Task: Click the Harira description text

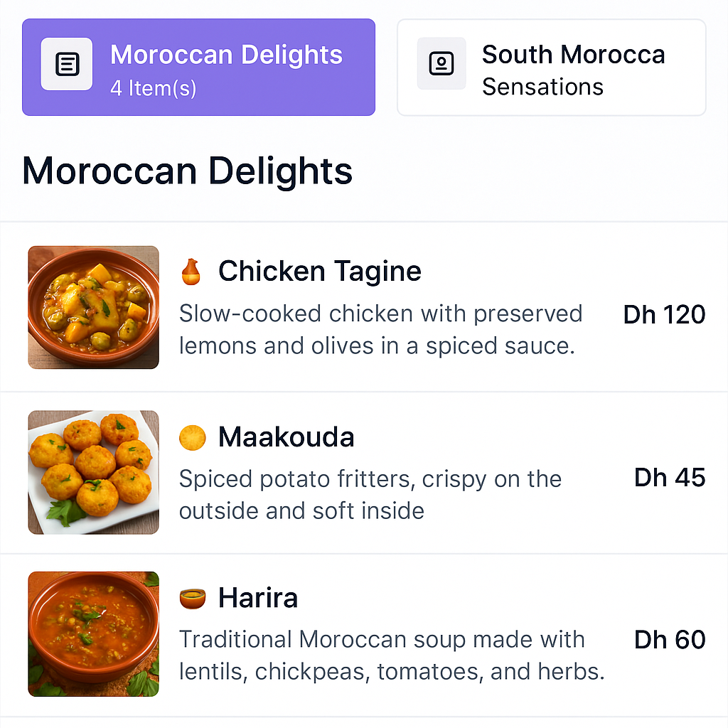Action: tap(391, 655)
